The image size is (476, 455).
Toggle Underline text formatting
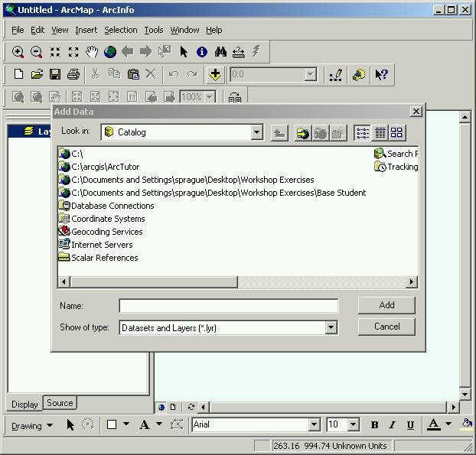(x=410, y=425)
